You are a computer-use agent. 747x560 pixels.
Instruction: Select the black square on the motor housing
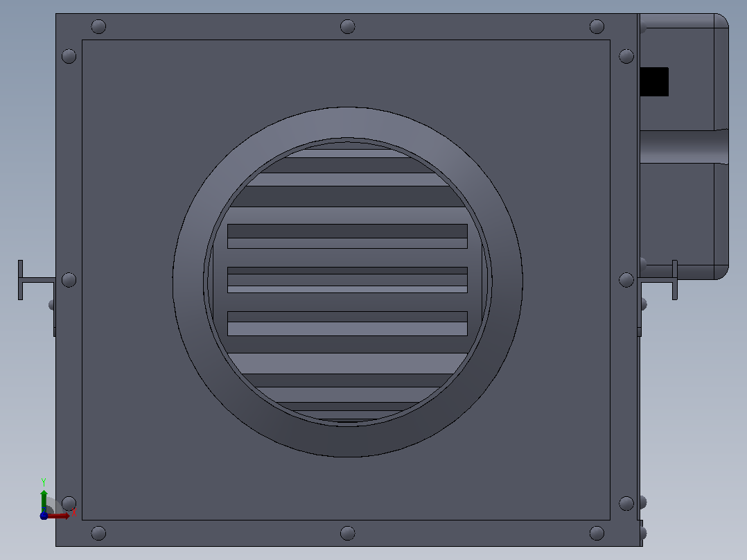point(654,82)
